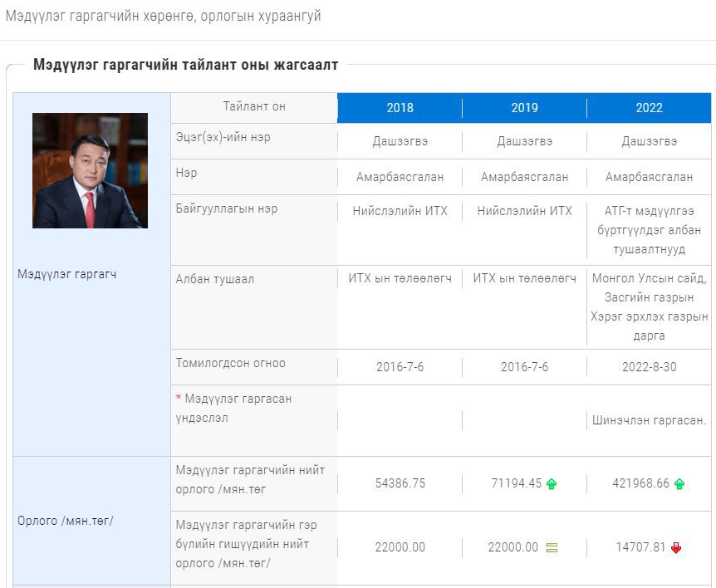Click the heading 'Мэдүүлэг гаргагчийн тайлант оны жагсаалт'

(185, 65)
